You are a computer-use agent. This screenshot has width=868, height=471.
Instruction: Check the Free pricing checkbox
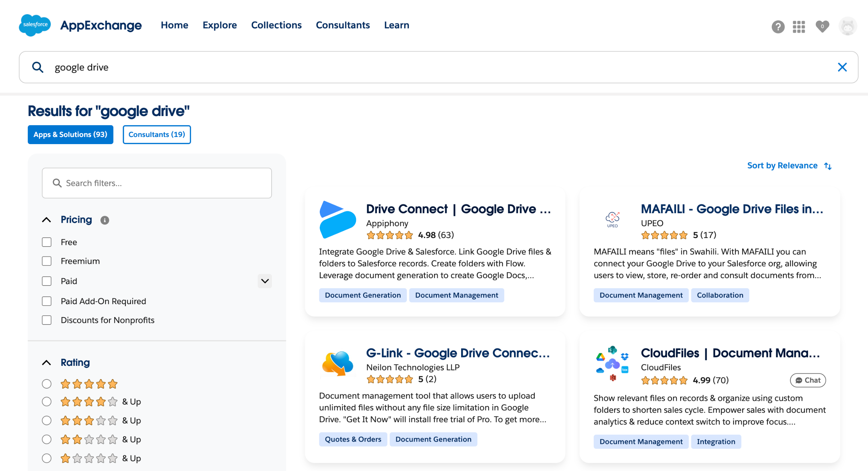(47, 242)
